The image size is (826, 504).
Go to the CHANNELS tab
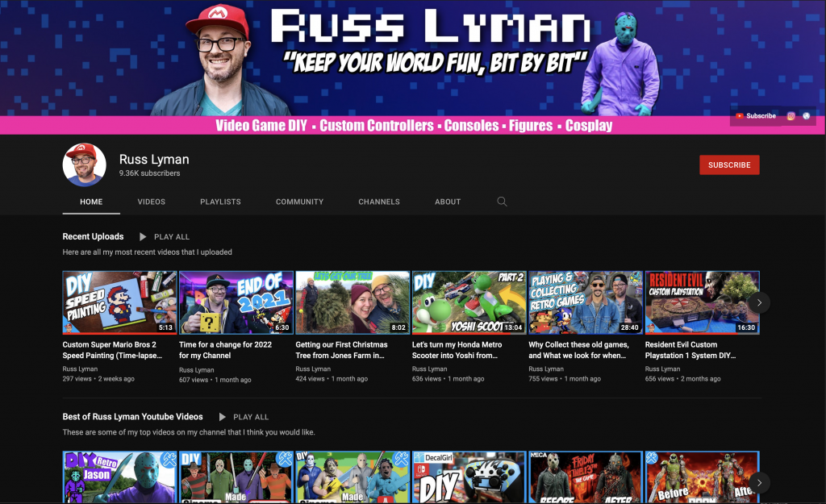(x=379, y=202)
